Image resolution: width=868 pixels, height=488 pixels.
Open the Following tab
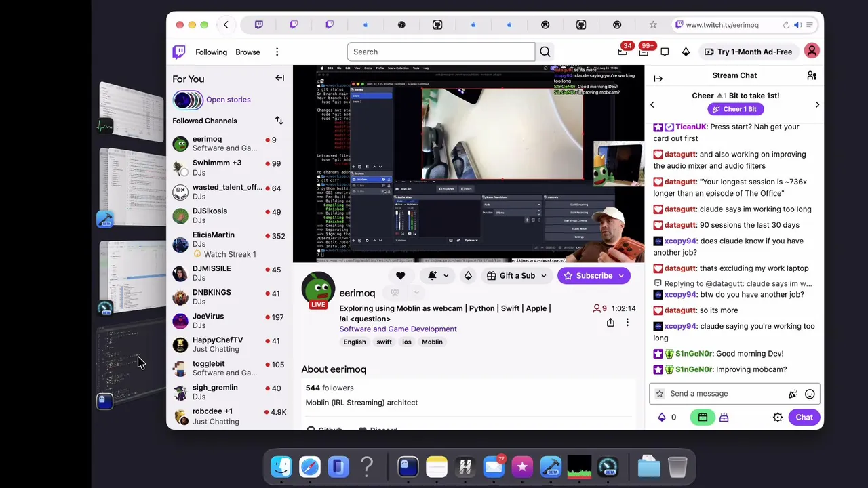tap(212, 52)
